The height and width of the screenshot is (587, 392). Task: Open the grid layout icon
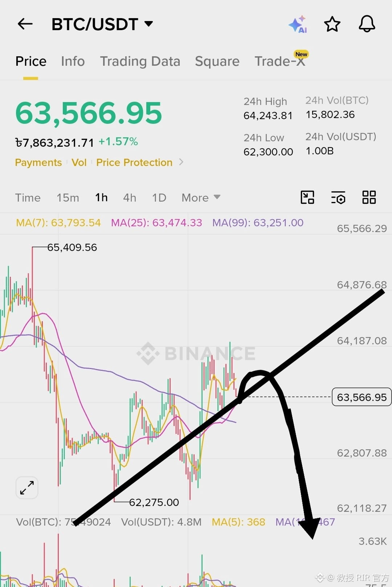tap(369, 198)
